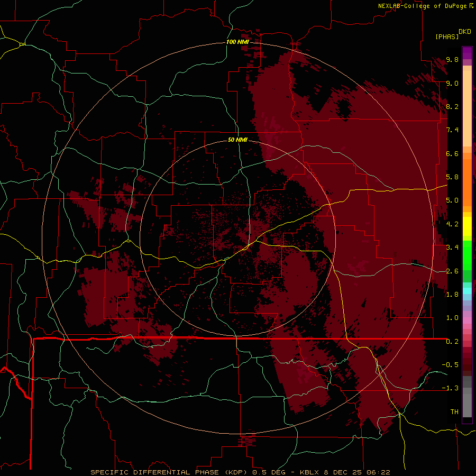The height and width of the screenshot is (476, 476).
Task: Click the 100 NMI range ring label
Action: click(x=237, y=42)
